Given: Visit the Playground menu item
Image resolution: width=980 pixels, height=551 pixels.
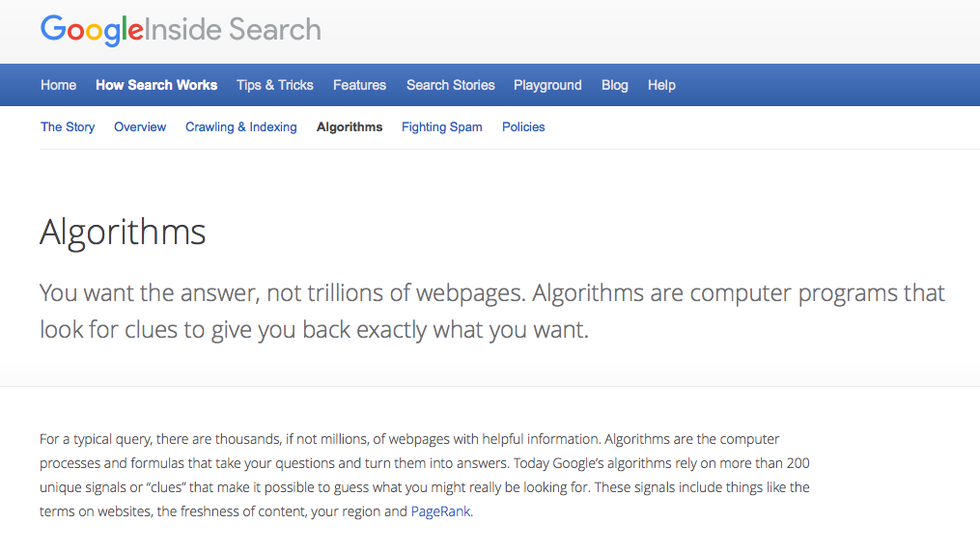Looking at the screenshot, I should coord(547,85).
